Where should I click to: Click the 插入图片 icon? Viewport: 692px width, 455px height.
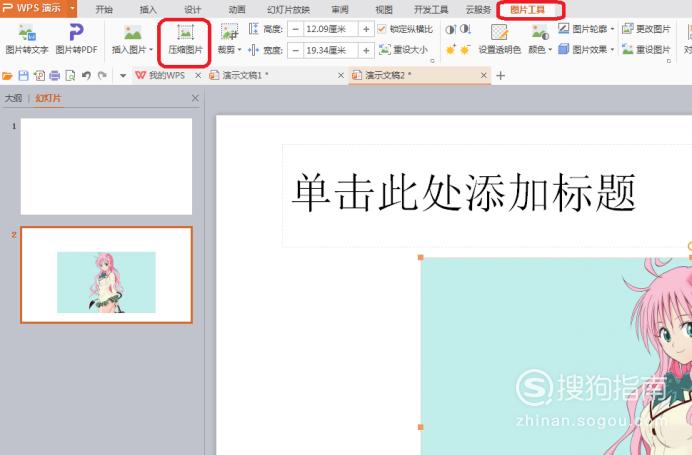132,33
